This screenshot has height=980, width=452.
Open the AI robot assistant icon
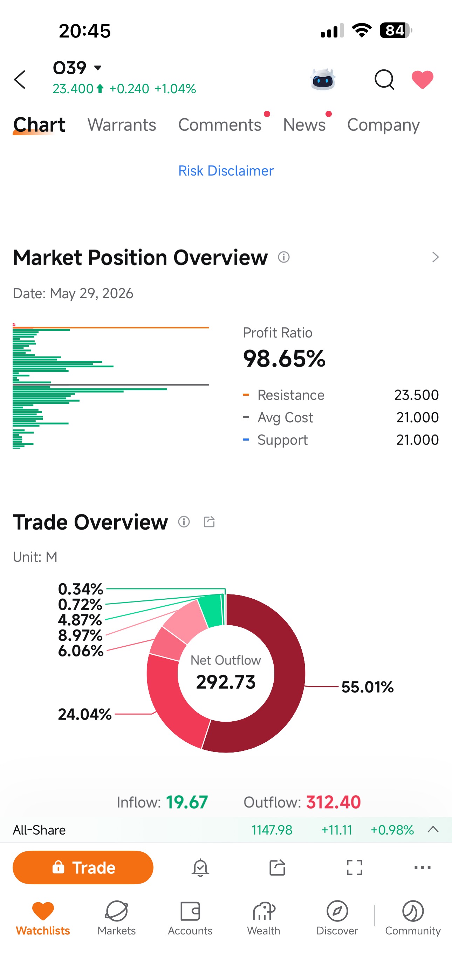click(323, 79)
